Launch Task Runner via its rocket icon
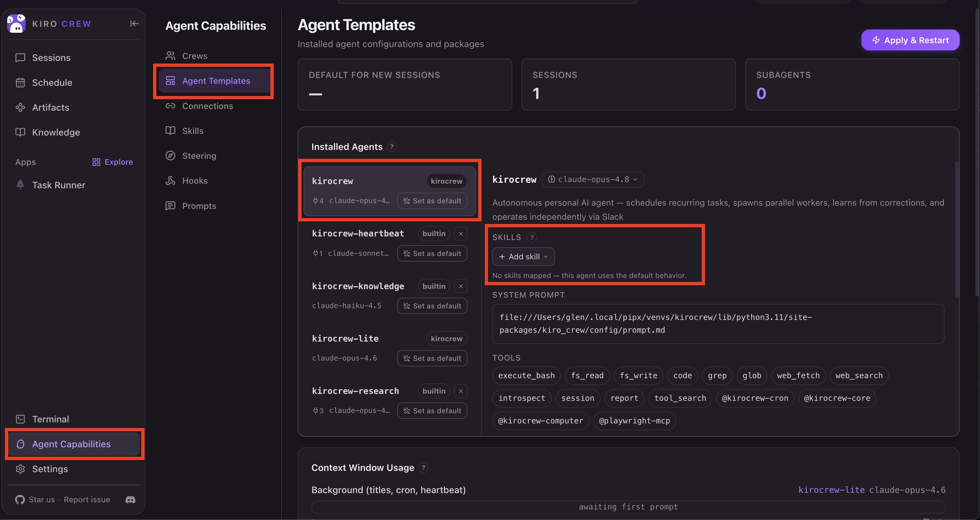Image resolution: width=980 pixels, height=520 pixels. coord(20,185)
